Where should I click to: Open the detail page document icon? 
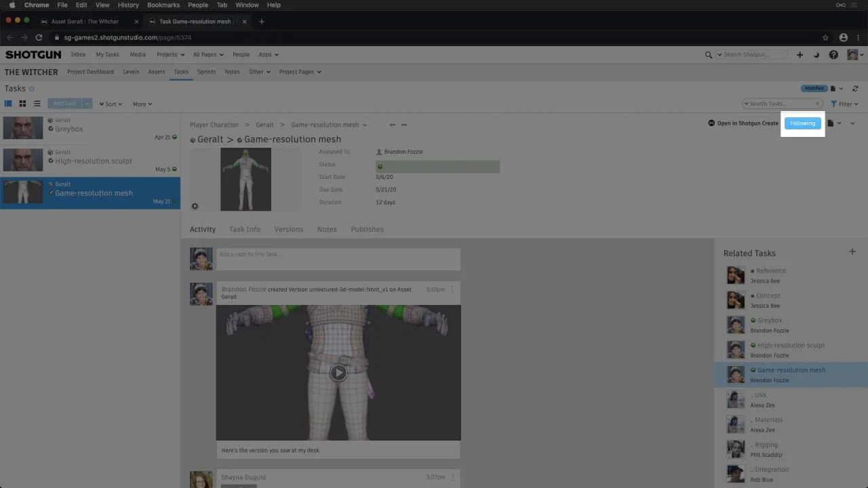point(830,123)
